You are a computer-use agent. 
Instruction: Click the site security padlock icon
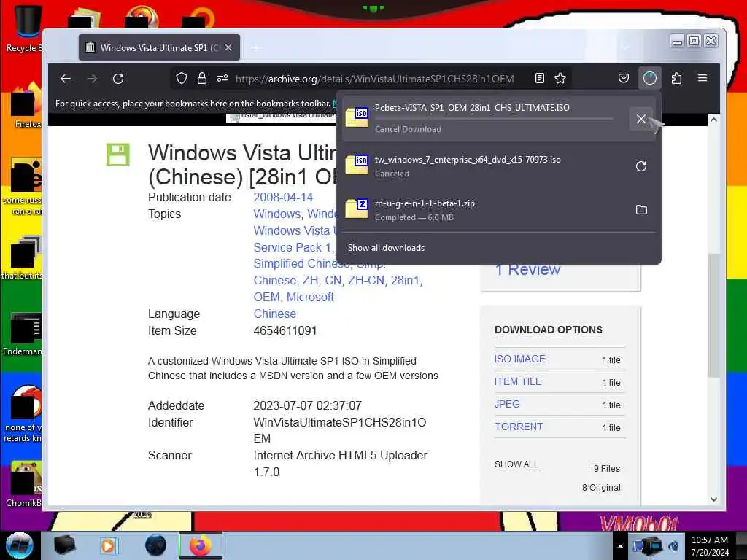click(202, 78)
